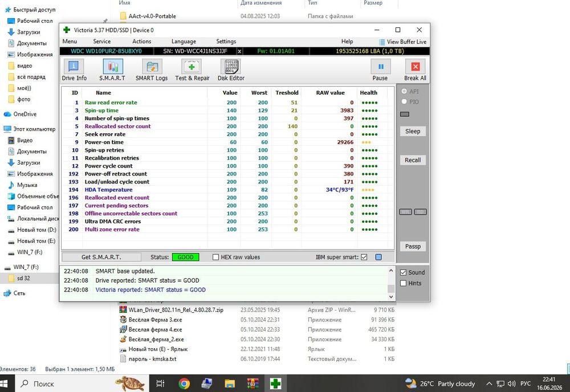Open the Service menu
This screenshot has height=392, width=570.
pyautogui.click(x=102, y=42)
